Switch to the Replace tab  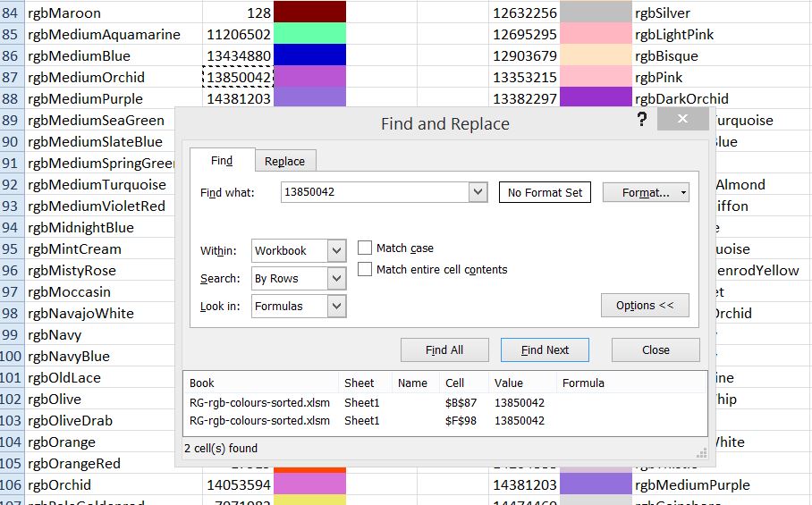[284, 161]
